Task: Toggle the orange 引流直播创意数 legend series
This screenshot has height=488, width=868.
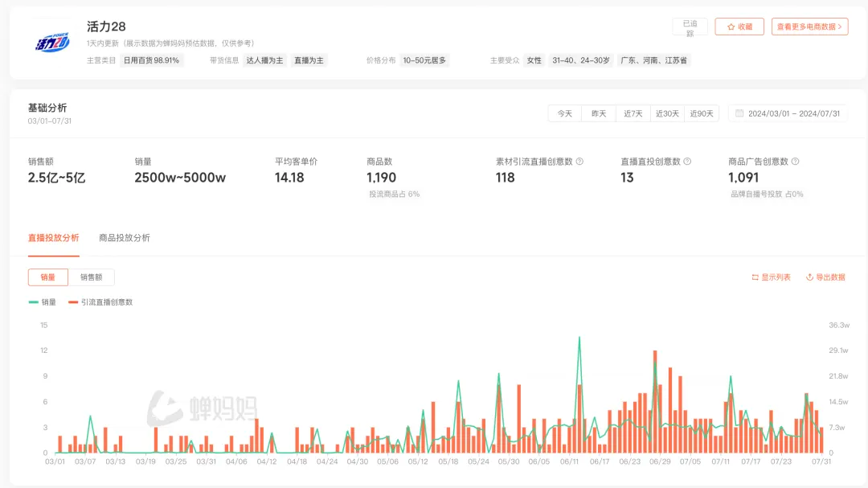Action: 100,302
